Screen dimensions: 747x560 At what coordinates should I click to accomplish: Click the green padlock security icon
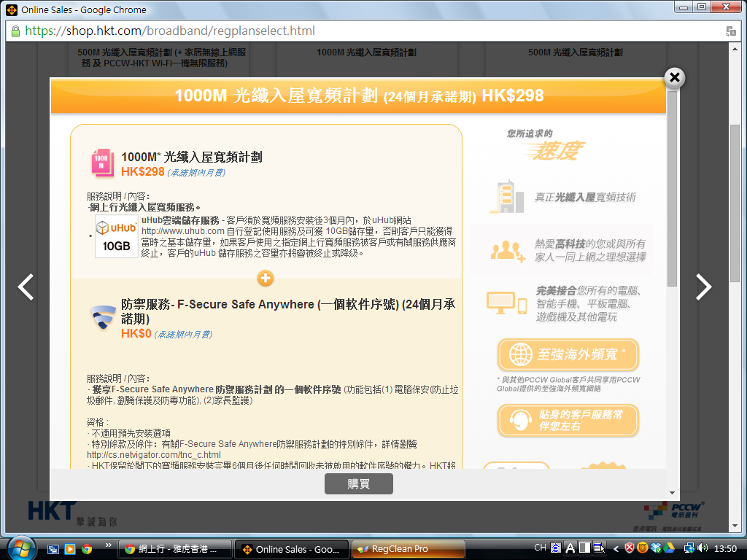pos(15,31)
